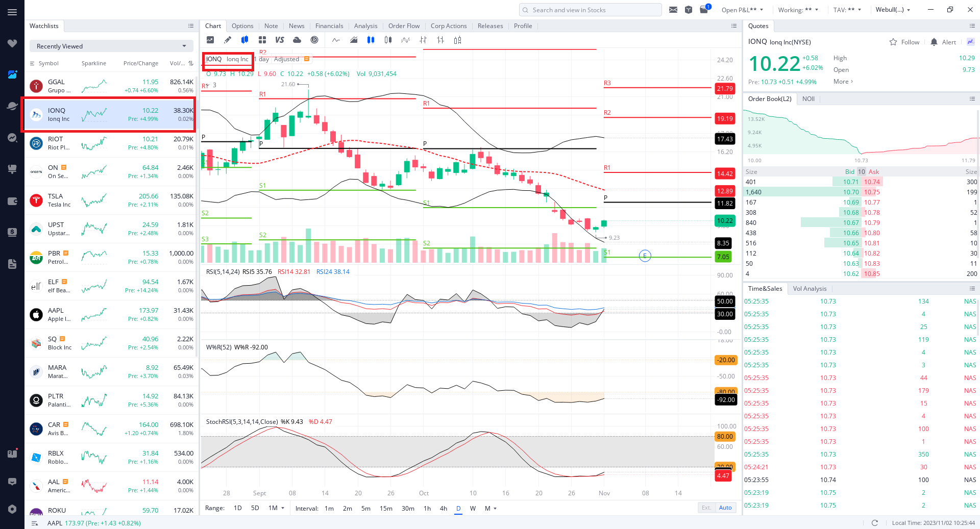Select the OHLC bar chart type icon
The width and height of the screenshot is (980, 529).
click(423, 40)
